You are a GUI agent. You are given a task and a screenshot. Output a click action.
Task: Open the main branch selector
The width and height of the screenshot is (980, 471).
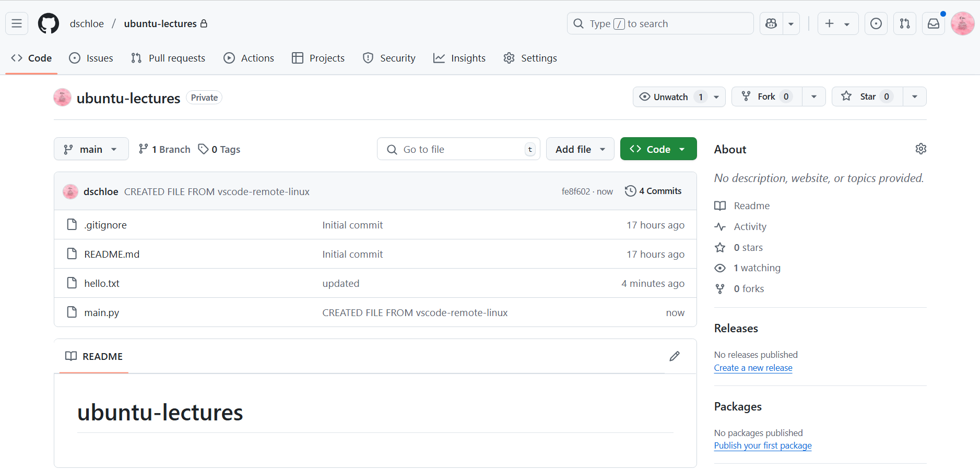91,149
